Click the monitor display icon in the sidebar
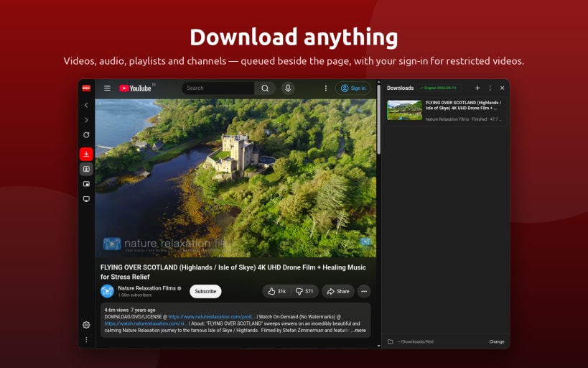588x368 pixels. point(86,199)
